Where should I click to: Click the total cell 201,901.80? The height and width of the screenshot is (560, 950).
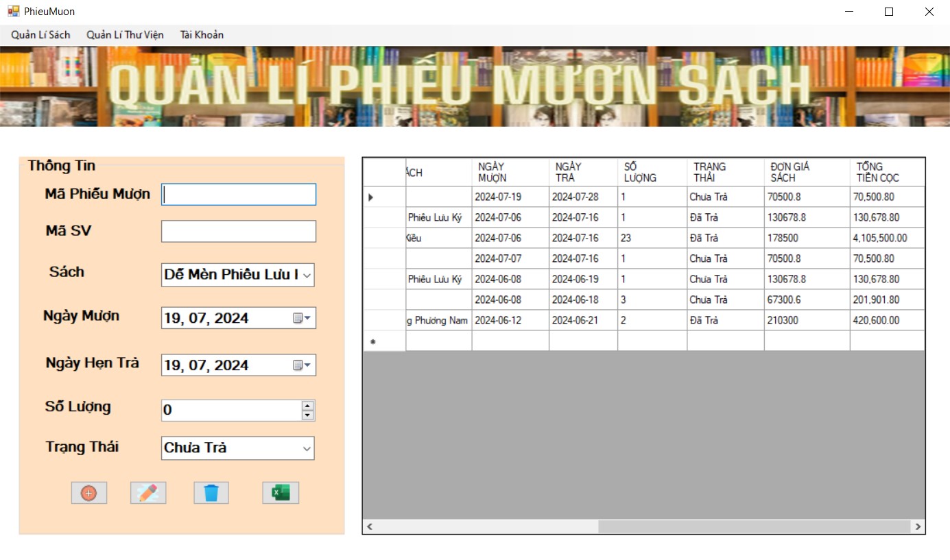point(888,300)
